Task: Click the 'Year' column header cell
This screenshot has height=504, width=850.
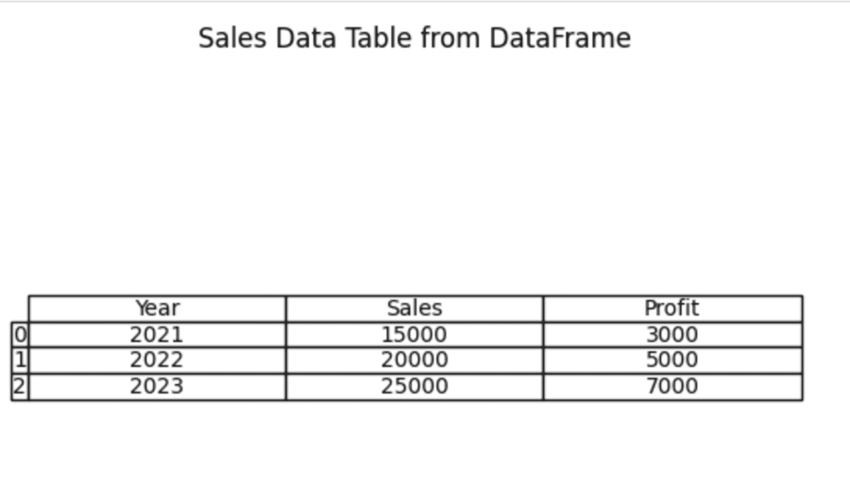Action: coord(157,309)
